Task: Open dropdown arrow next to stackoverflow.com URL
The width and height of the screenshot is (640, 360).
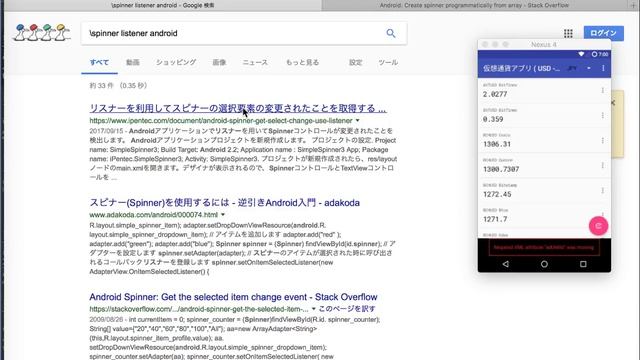Action: pos(313,309)
